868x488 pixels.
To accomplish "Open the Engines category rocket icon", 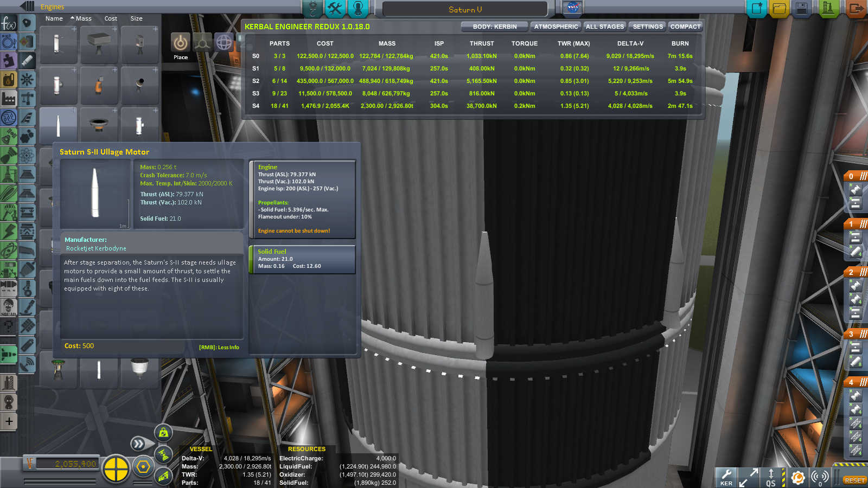I will pyautogui.click(x=27, y=61).
